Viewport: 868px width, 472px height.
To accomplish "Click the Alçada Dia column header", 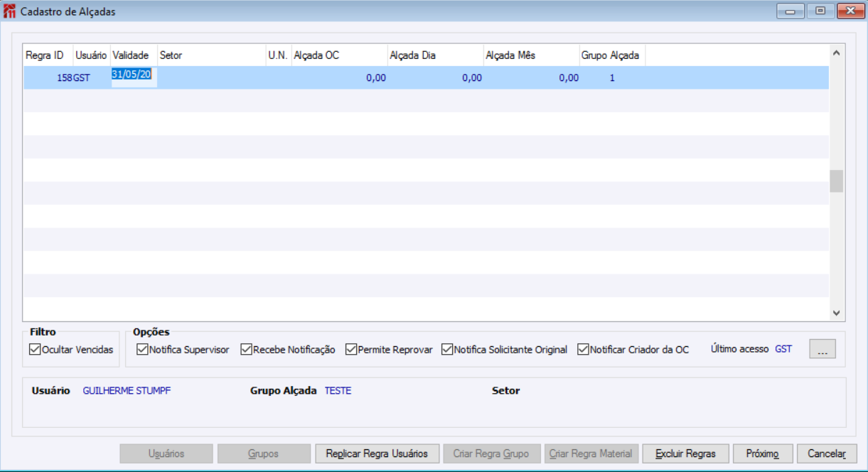I will pyautogui.click(x=435, y=55).
